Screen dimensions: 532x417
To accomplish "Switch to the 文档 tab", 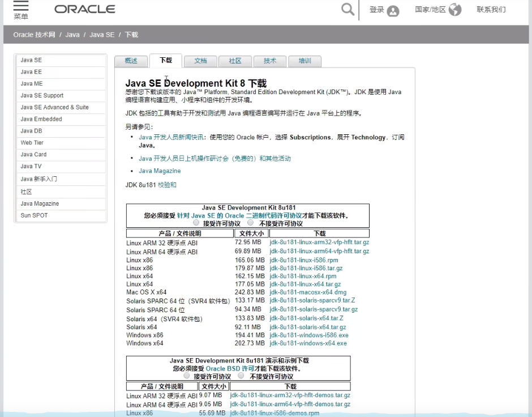I will 200,61.
